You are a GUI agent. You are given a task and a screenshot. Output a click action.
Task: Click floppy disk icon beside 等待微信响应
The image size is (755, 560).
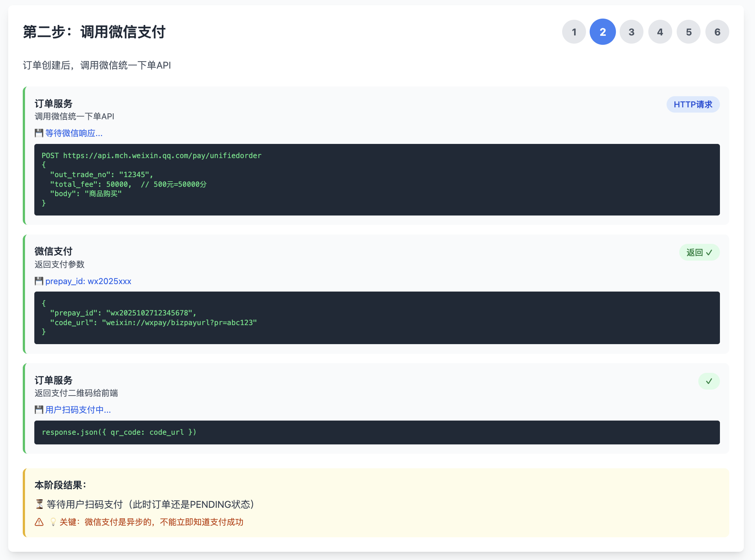click(39, 133)
